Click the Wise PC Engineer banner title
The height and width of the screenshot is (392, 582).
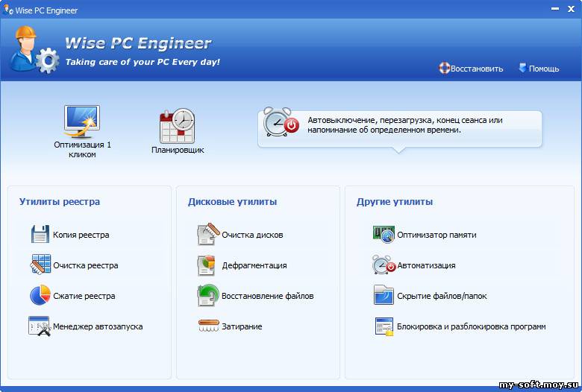138,43
